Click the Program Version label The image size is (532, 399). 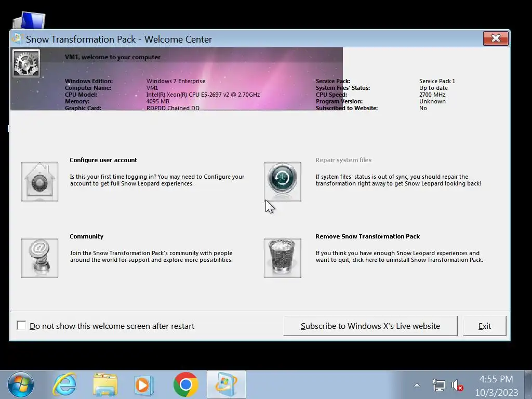pyautogui.click(x=339, y=101)
